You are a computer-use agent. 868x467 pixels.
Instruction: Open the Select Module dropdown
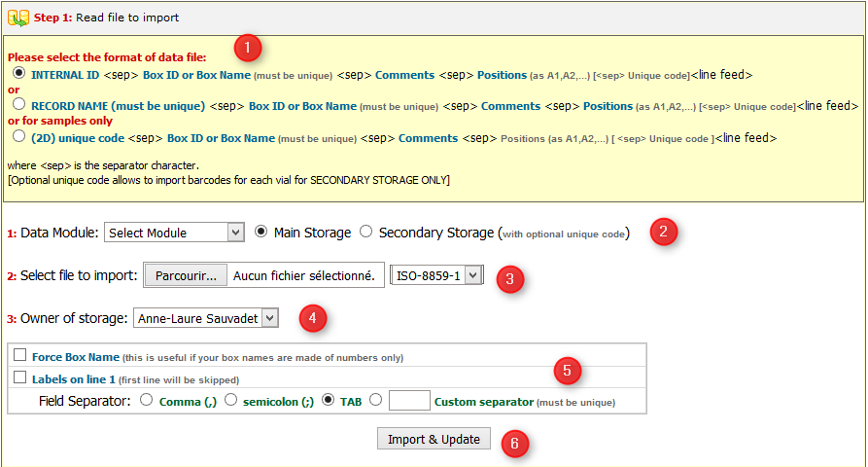click(174, 233)
